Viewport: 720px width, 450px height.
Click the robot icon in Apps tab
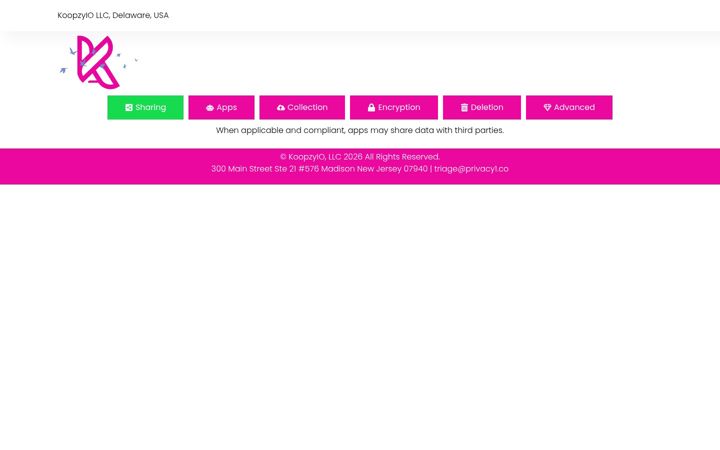coord(210,107)
